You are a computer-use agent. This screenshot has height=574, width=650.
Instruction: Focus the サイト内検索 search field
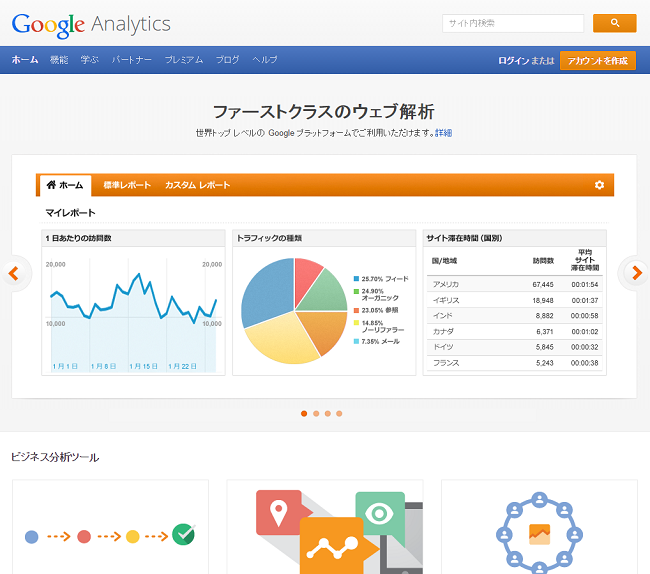coord(513,23)
